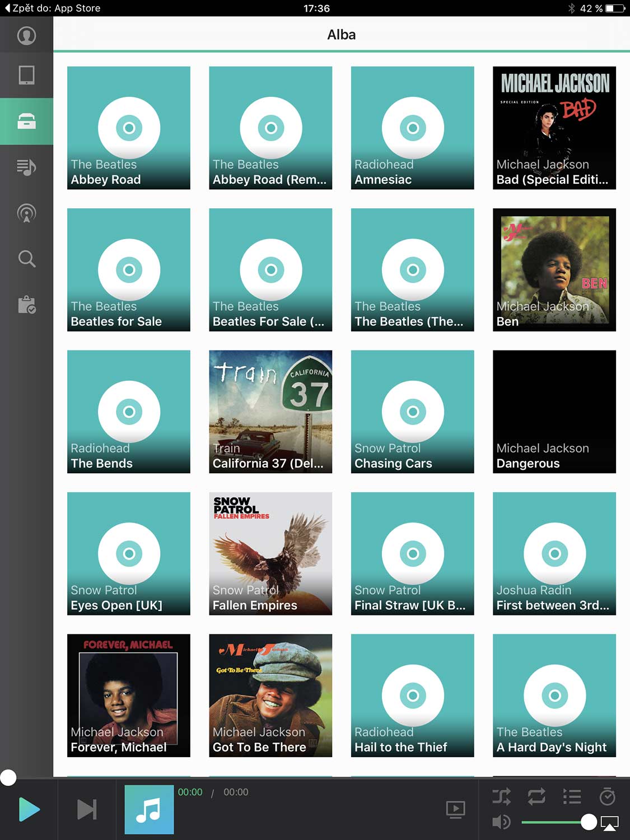Image resolution: width=630 pixels, height=840 pixels.
Task: Return to App Store via back link
Action: (x=52, y=8)
